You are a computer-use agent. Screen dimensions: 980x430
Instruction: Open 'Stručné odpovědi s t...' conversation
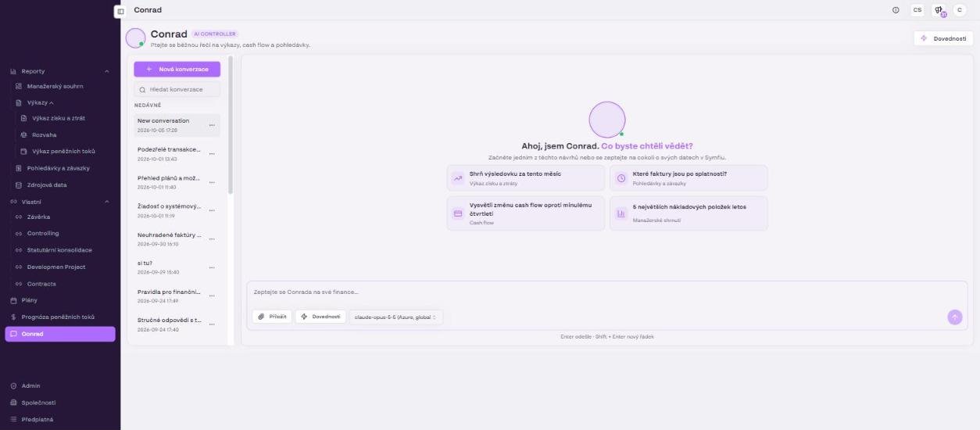pos(168,324)
